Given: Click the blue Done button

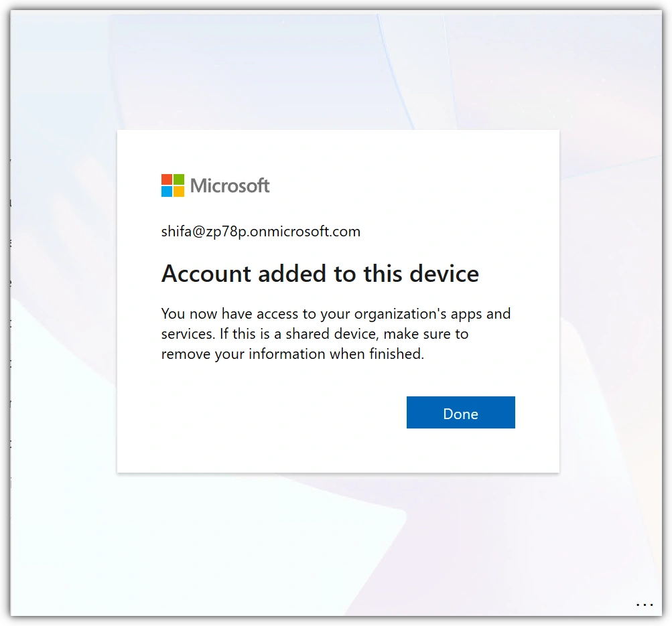Looking at the screenshot, I should point(461,412).
